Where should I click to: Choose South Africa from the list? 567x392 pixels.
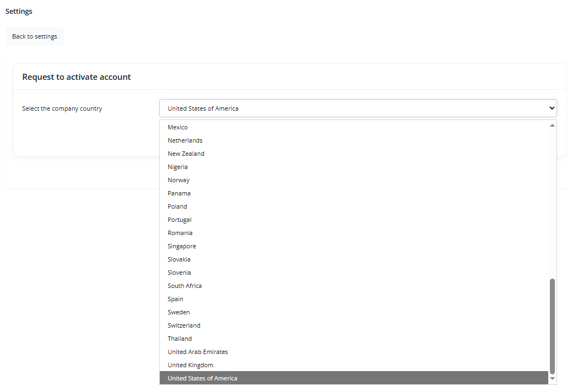[x=185, y=286]
